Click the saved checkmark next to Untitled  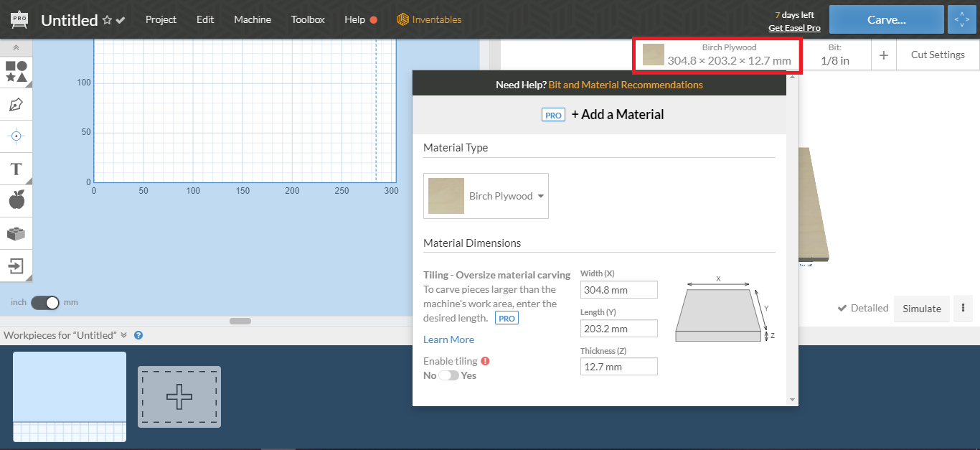(x=121, y=20)
